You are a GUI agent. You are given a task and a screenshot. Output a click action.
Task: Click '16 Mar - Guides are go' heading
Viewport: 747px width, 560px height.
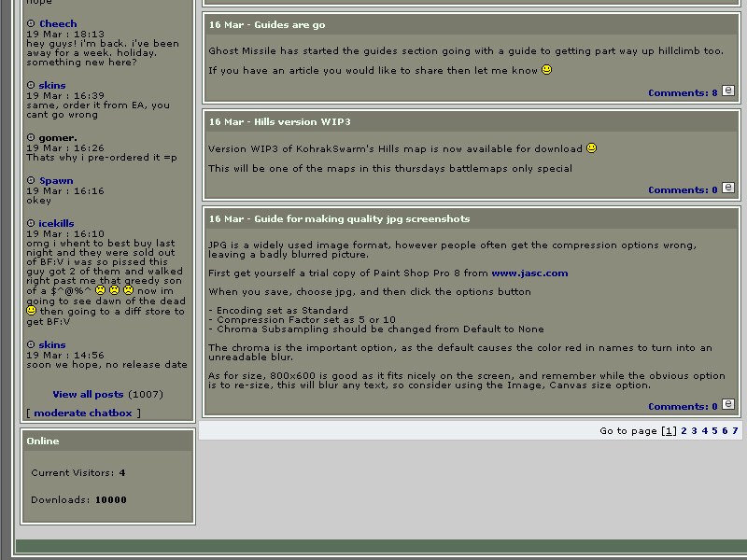coord(267,25)
